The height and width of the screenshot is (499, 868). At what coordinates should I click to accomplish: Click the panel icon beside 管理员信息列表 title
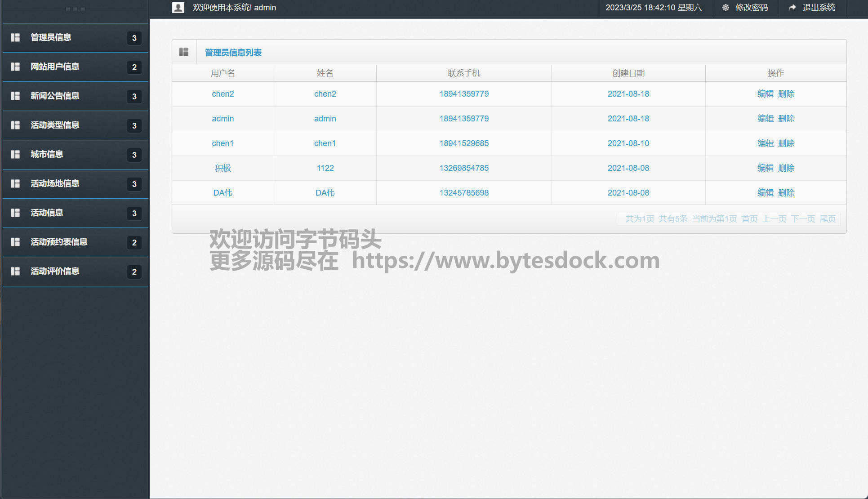pyautogui.click(x=184, y=52)
